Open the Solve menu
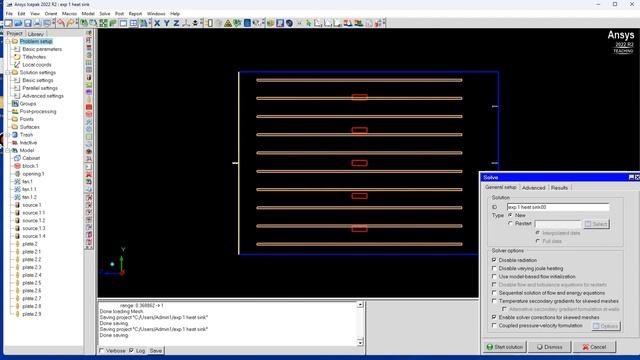 104,13
